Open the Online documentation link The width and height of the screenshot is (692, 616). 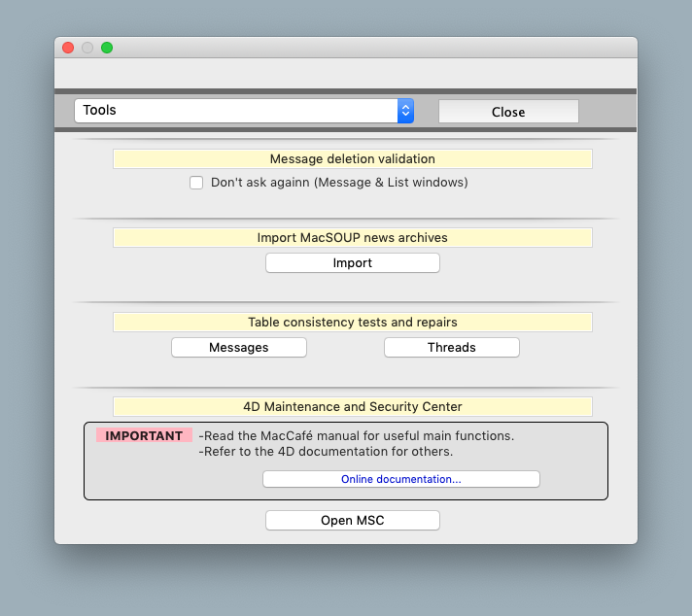coord(400,479)
